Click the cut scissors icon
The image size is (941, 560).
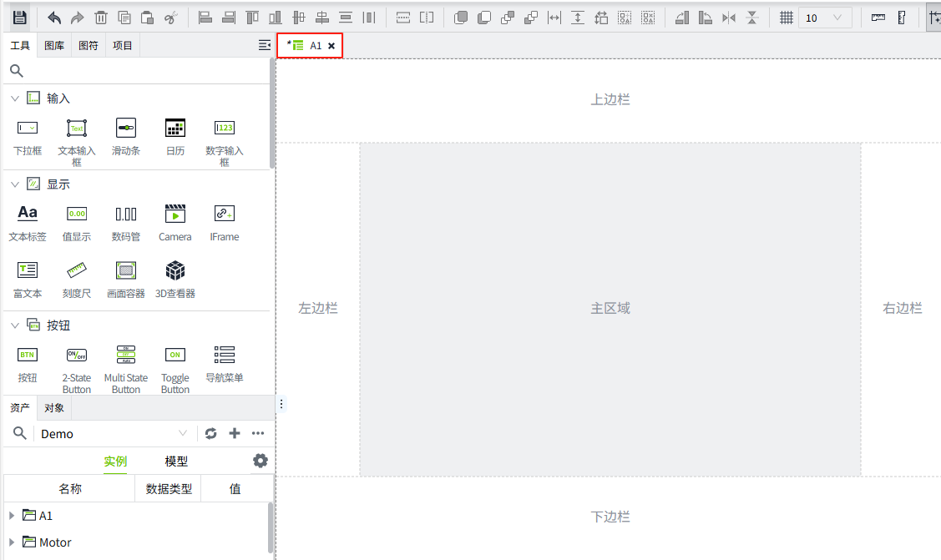click(x=170, y=18)
